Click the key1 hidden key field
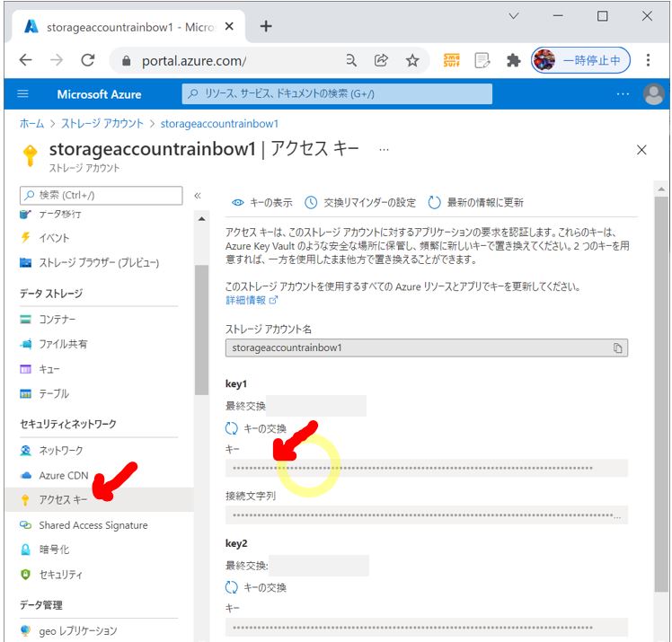Image resolution: width=672 pixels, height=642 pixels. click(x=427, y=468)
